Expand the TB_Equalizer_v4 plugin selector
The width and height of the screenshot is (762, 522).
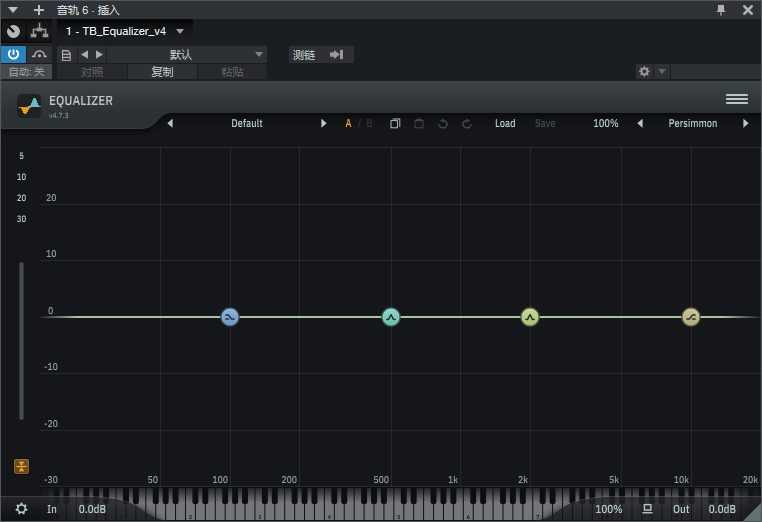point(180,32)
